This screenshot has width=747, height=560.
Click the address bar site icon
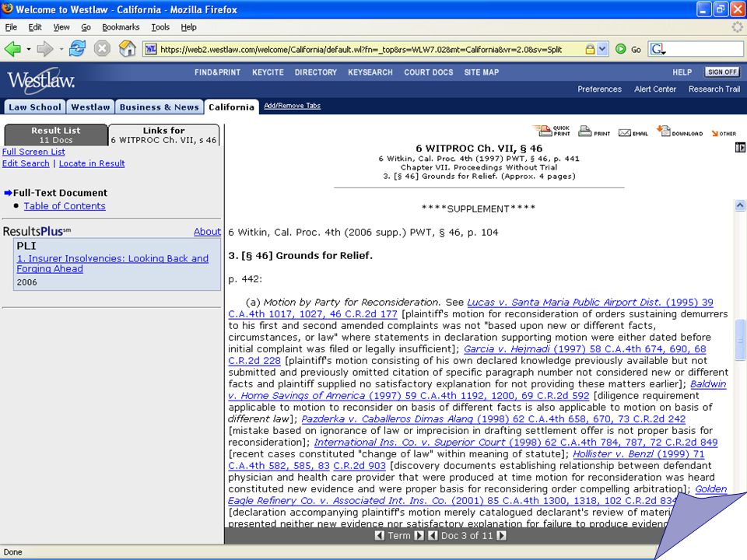pos(150,49)
